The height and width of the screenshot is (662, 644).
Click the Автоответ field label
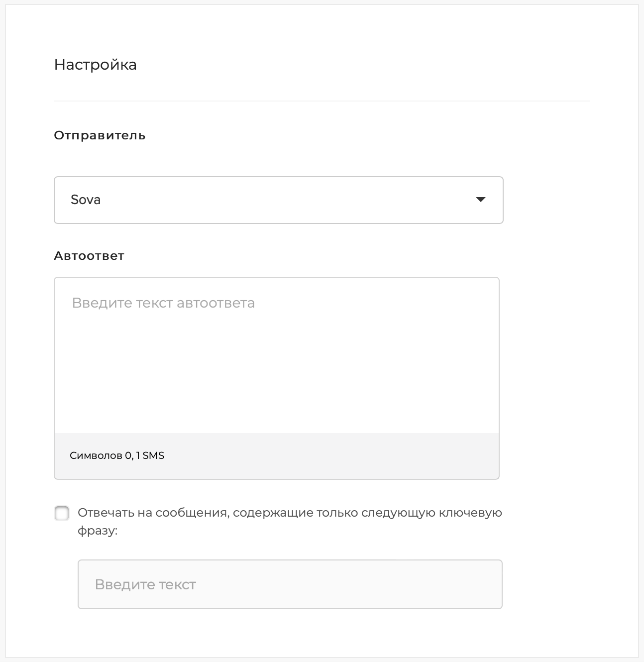89,256
